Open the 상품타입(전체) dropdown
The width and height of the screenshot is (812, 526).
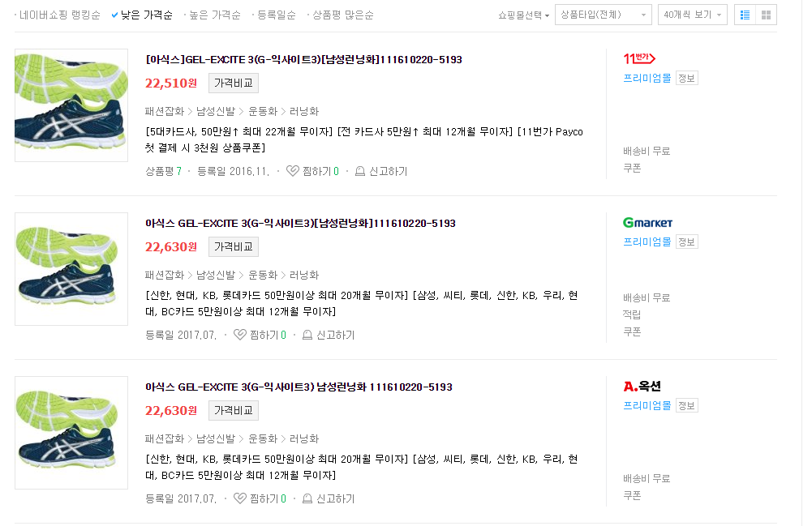pos(604,15)
